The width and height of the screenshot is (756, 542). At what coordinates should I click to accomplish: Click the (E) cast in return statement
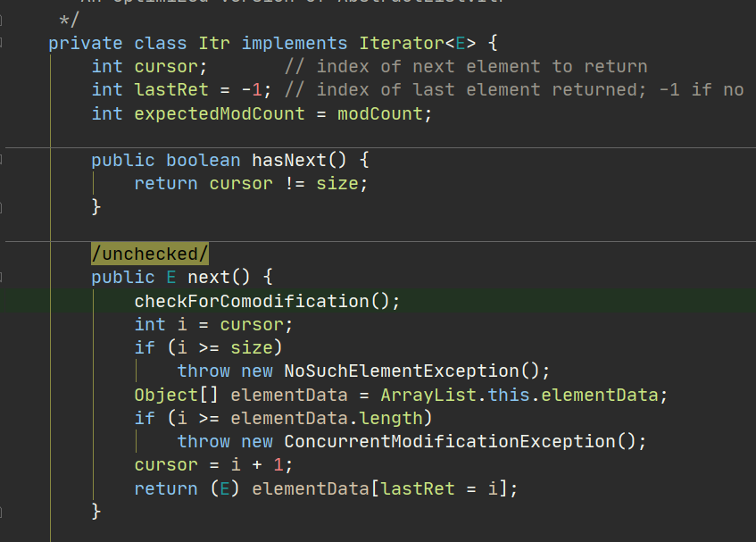tap(225, 488)
